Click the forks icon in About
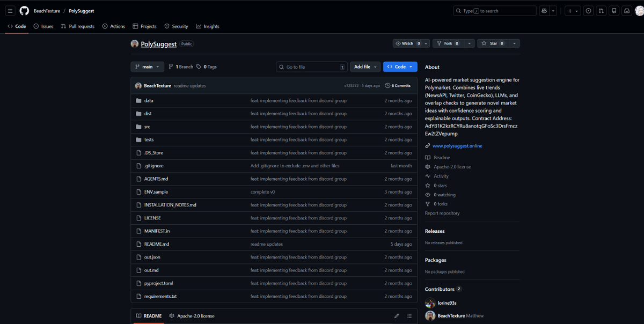The width and height of the screenshot is (644, 324). [428, 204]
